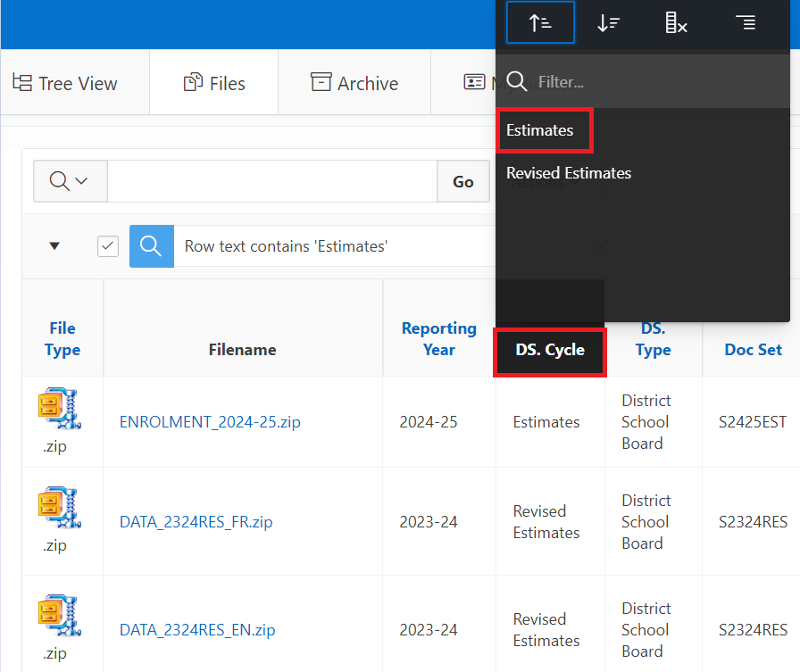Select 'Estimates' from the column filter list

[x=540, y=130]
